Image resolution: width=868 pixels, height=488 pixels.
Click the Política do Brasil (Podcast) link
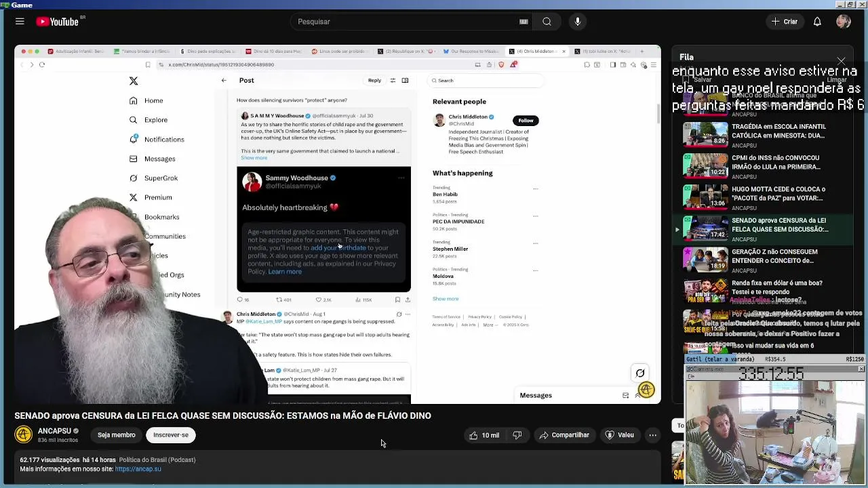click(x=157, y=460)
